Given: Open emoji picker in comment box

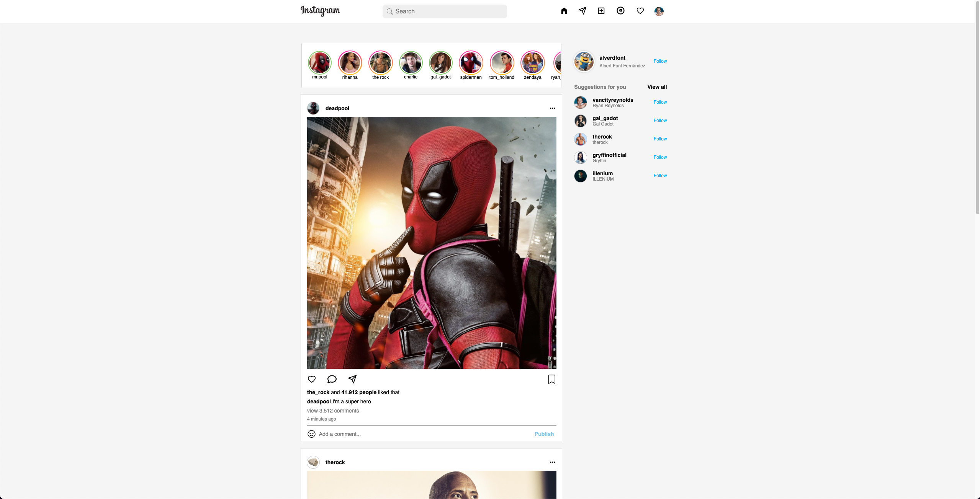Looking at the screenshot, I should [x=311, y=434].
